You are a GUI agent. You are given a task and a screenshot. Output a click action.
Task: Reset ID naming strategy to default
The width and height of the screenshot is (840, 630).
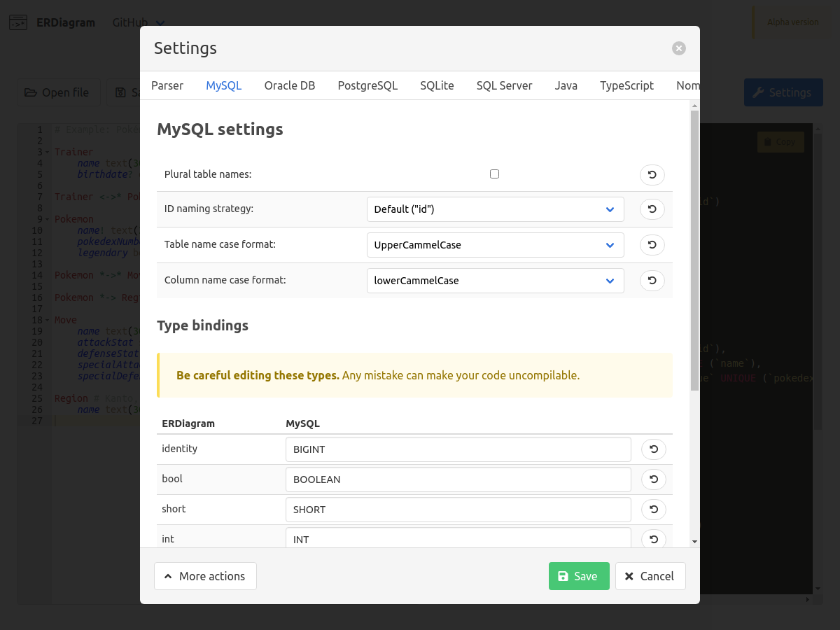tap(652, 209)
